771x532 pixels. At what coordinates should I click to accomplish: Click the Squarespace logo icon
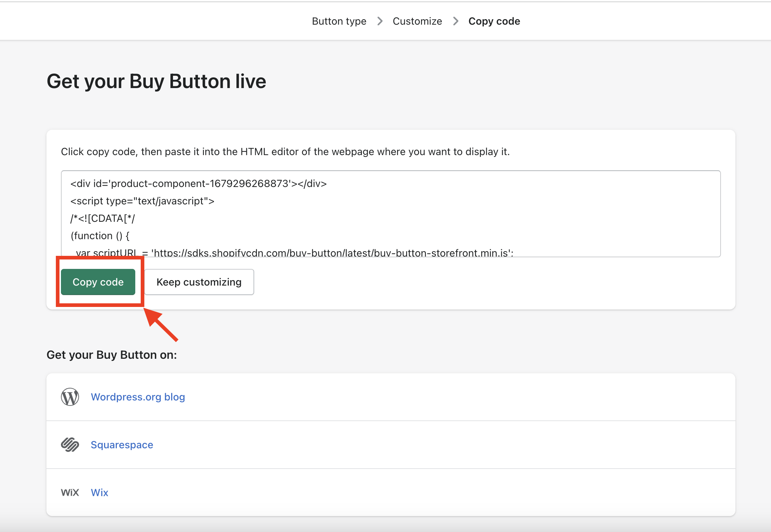pyautogui.click(x=70, y=445)
